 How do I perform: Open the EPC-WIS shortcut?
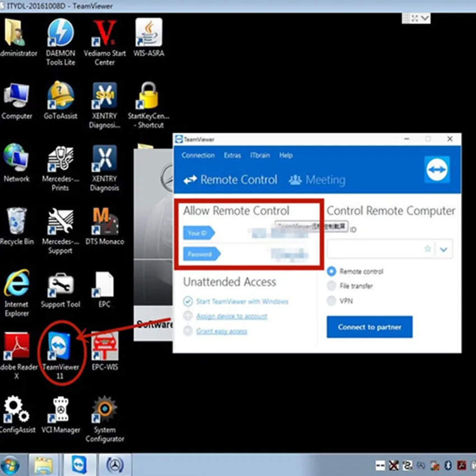coord(104,346)
